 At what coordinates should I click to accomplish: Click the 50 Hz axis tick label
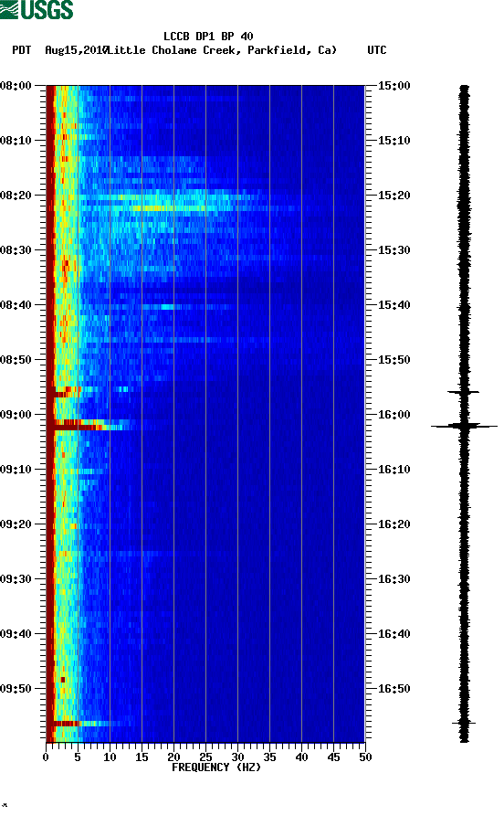click(x=365, y=757)
